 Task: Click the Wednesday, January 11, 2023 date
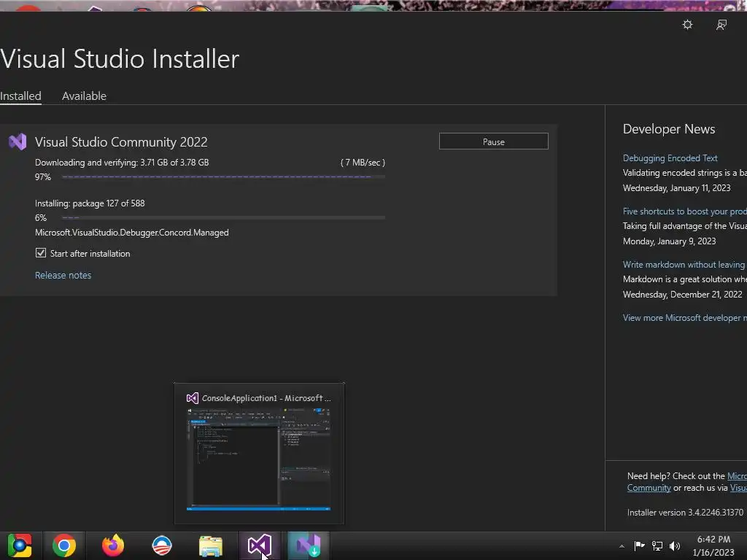(676, 188)
